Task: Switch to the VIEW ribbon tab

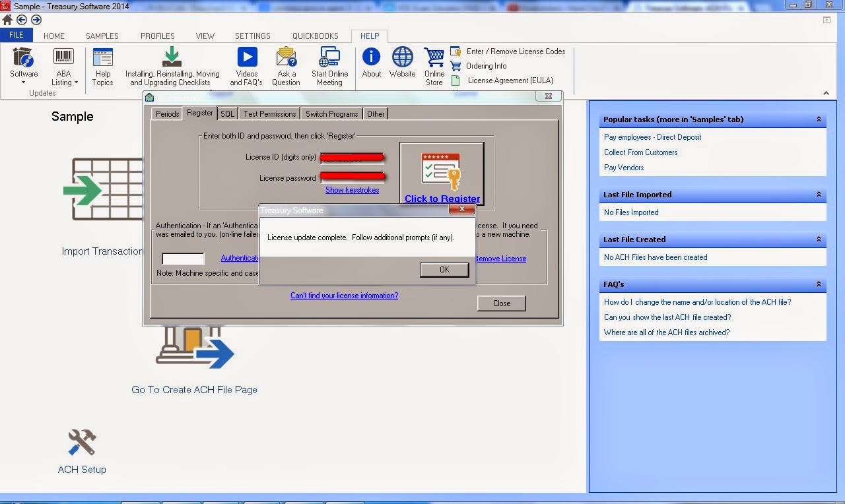Action: 205,36
